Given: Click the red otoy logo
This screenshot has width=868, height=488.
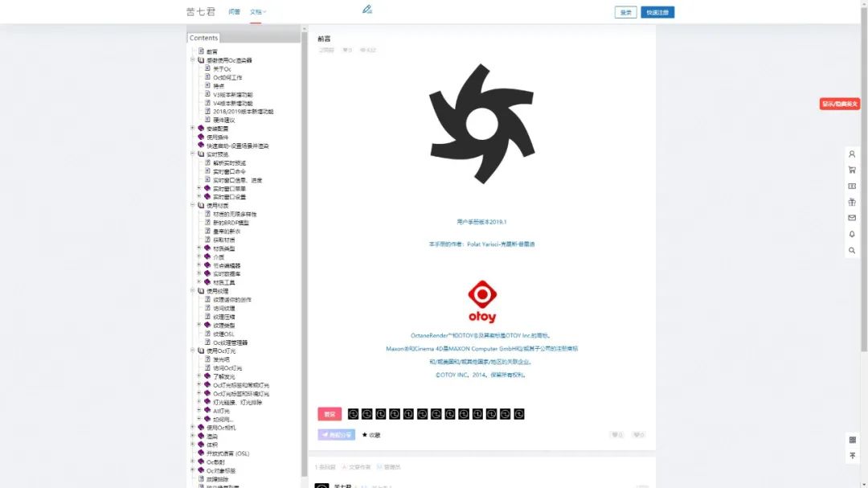Looking at the screenshot, I should pos(482,301).
